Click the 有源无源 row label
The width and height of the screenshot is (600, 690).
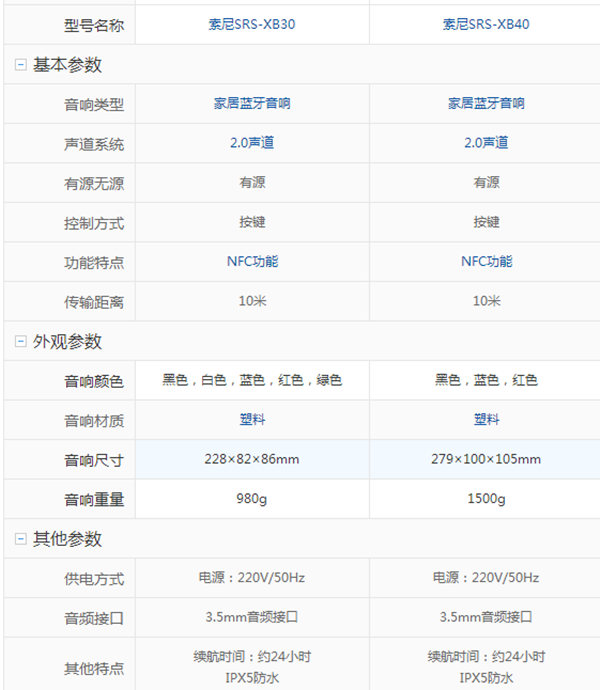tap(94, 184)
